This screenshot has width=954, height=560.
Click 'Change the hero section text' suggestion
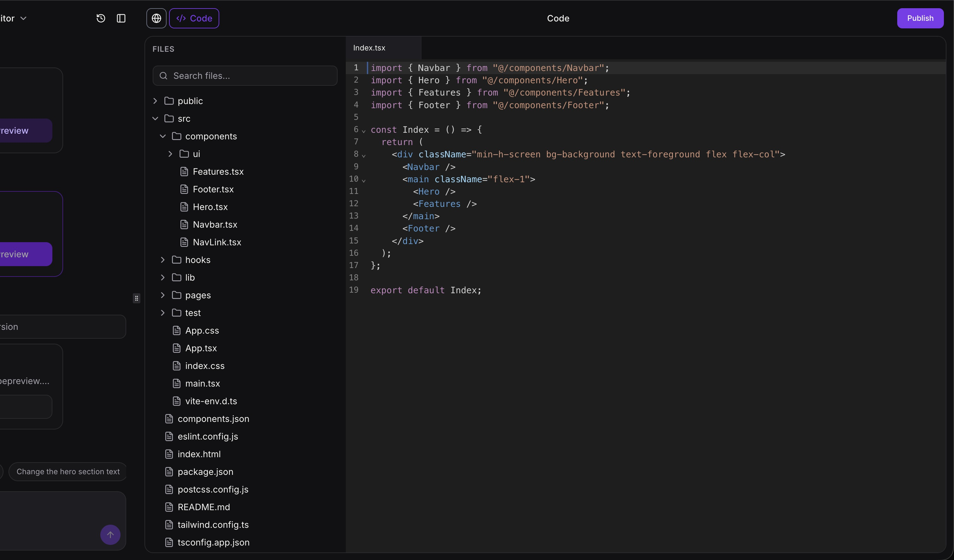[68, 471]
